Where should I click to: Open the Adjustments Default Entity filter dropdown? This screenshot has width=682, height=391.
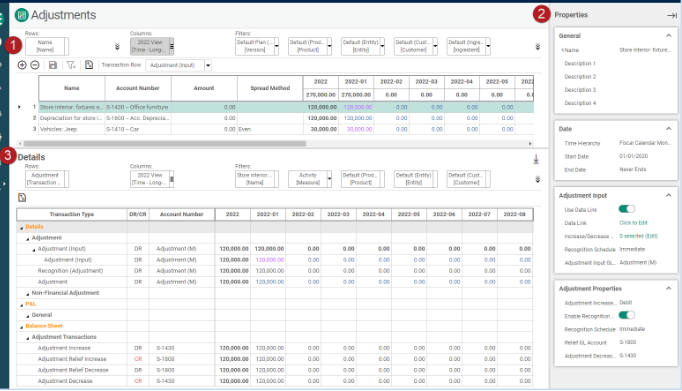[x=382, y=46]
